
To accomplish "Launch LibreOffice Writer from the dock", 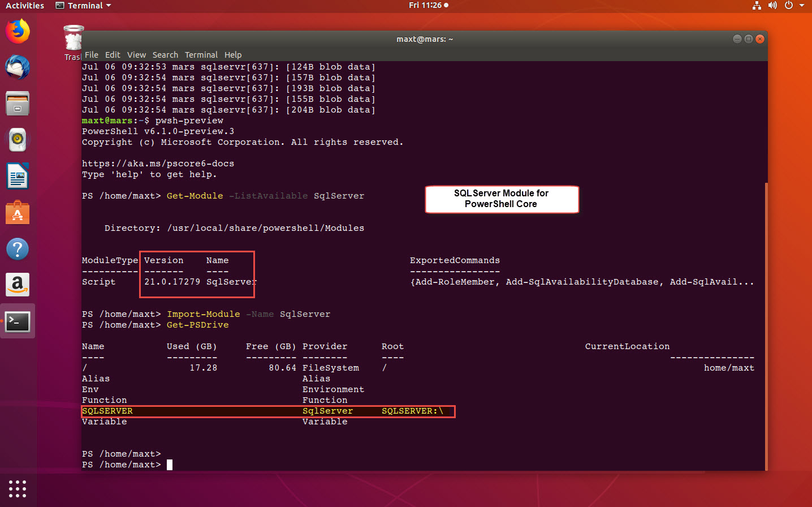I will click(x=18, y=176).
